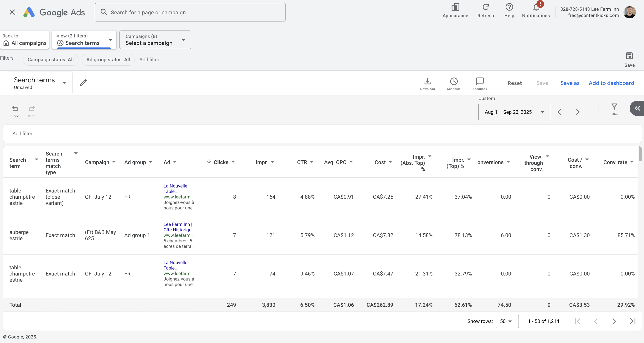Open Select a campaign dropdown
This screenshot has height=343, width=644.
coord(155,40)
